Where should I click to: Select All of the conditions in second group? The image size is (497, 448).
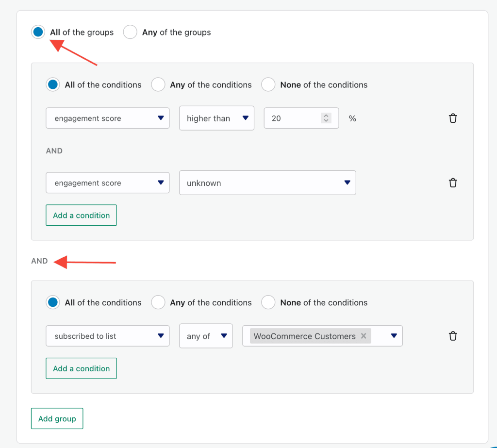52,302
